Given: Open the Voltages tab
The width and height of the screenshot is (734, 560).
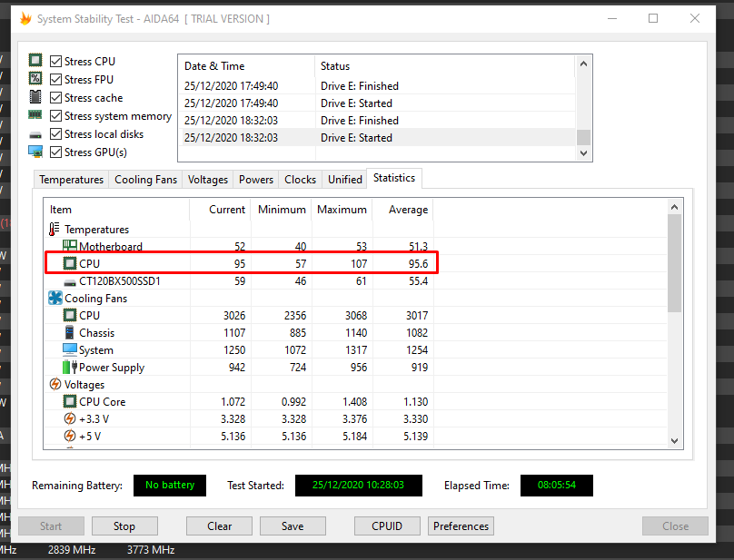Looking at the screenshot, I should 208,180.
